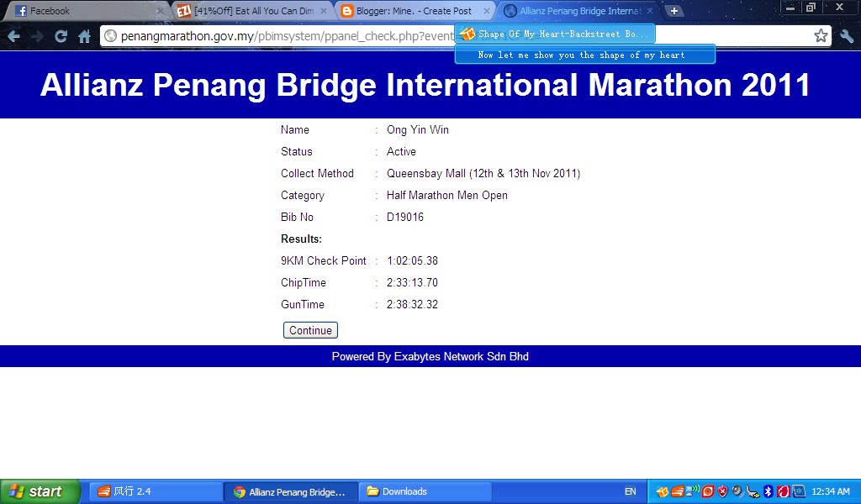Click the Continue button

click(310, 330)
